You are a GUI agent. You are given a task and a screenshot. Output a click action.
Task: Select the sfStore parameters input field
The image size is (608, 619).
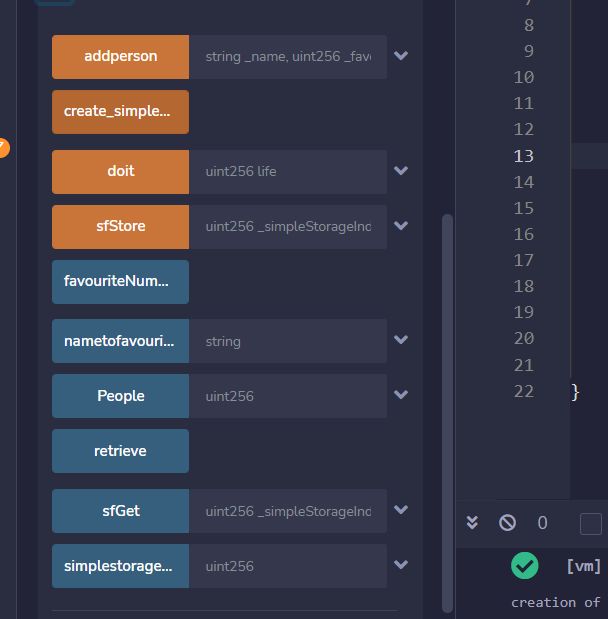click(x=288, y=227)
